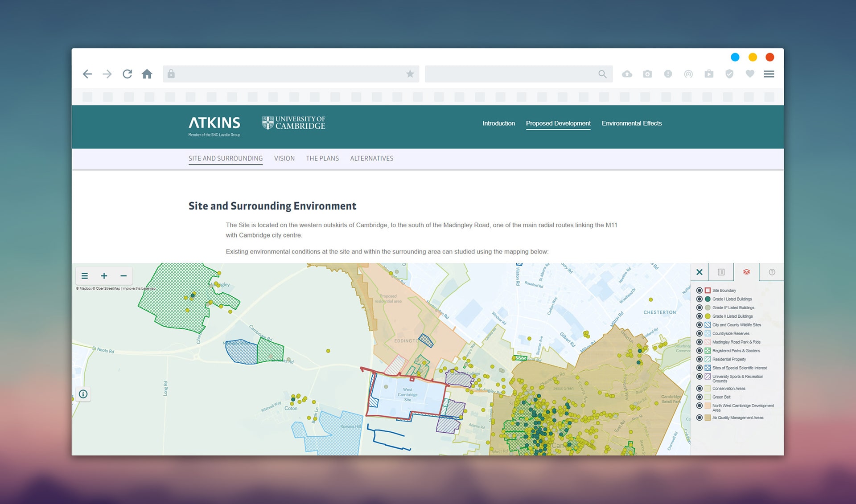This screenshot has height=504, width=856.
Task: Switch to the Vision tab
Action: click(284, 159)
